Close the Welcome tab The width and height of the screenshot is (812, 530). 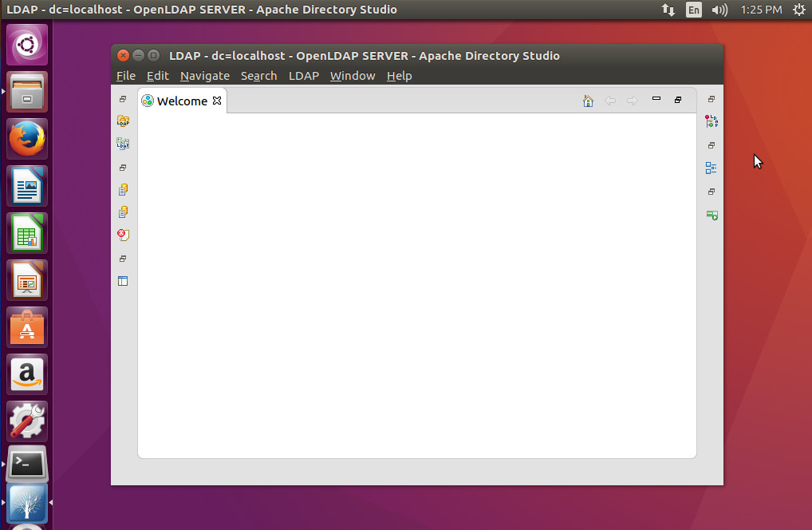pyautogui.click(x=217, y=101)
